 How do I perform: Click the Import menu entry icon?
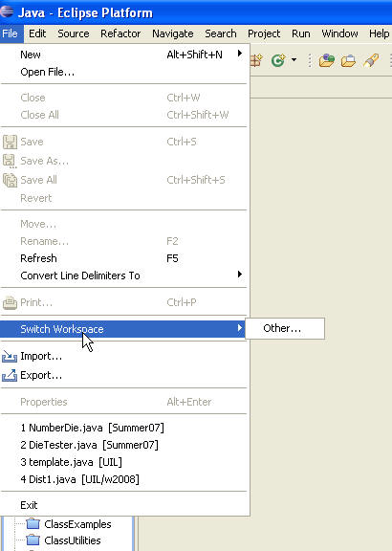(x=10, y=357)
